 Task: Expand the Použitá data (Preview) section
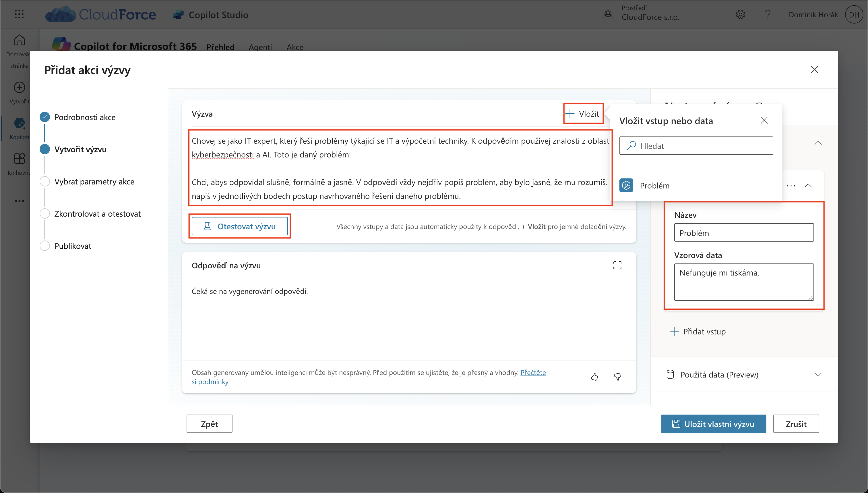(x=817, y=375)
